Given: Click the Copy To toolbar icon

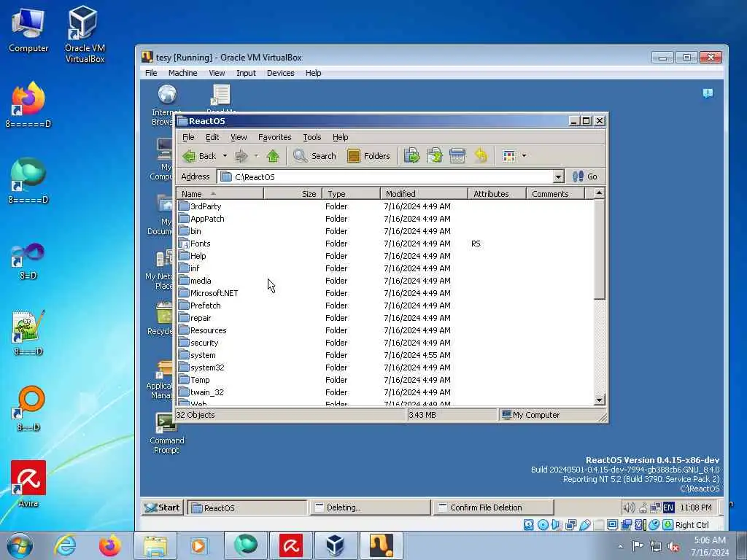Looking at the screenshot, I should point(435,156).
